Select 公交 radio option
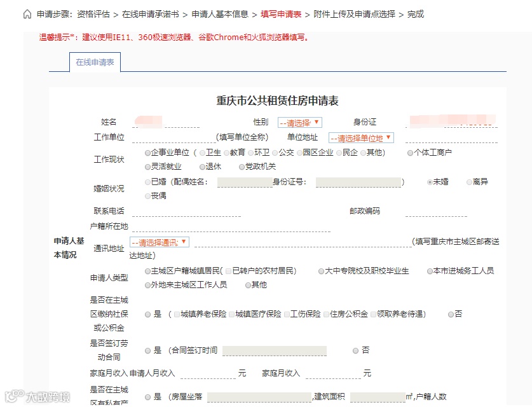The height and width of the screenshot is (407, 532). [x=275, y=153]
